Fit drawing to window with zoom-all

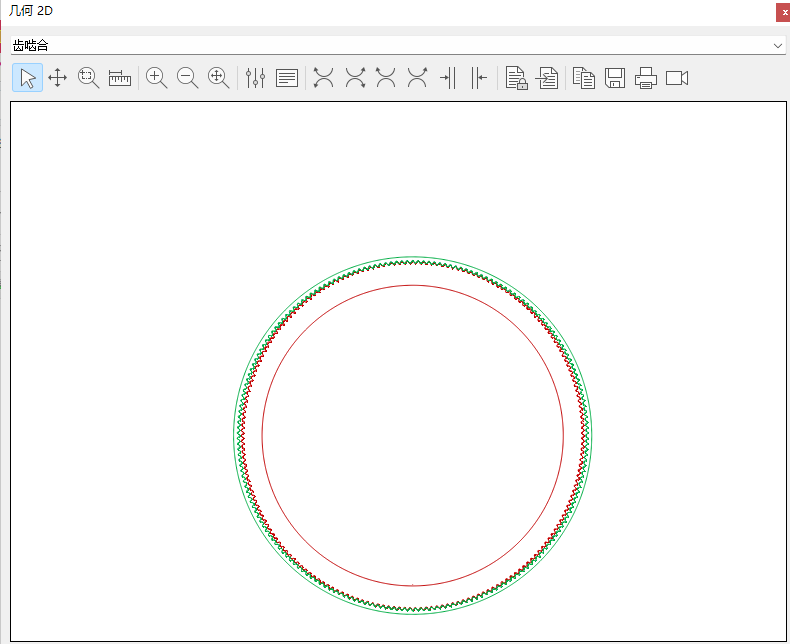click(218, 78)
